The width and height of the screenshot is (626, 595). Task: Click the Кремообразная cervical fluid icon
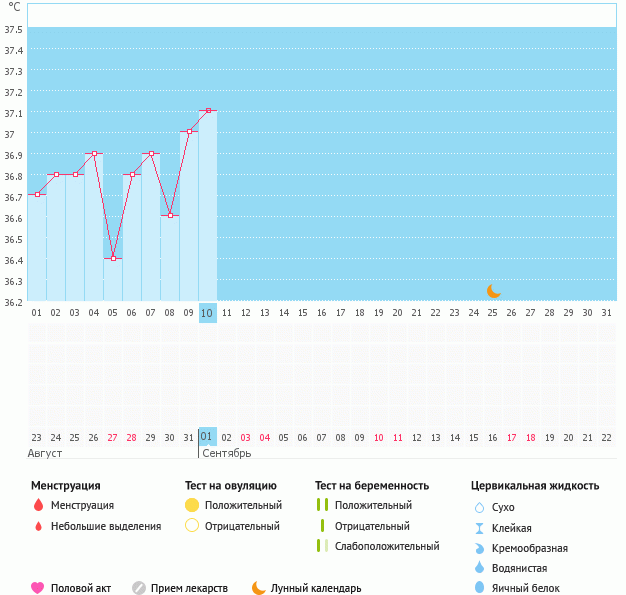tap(478, 548)
